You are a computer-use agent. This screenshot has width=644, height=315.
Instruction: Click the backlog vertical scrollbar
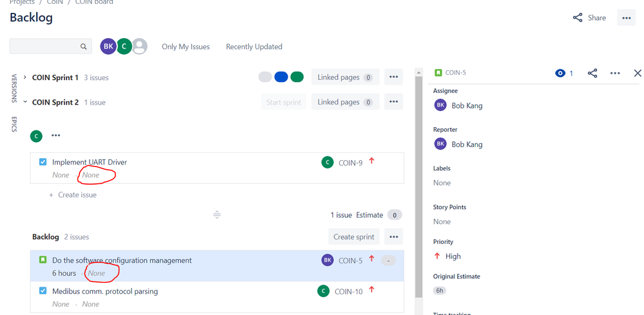[419, 187]
